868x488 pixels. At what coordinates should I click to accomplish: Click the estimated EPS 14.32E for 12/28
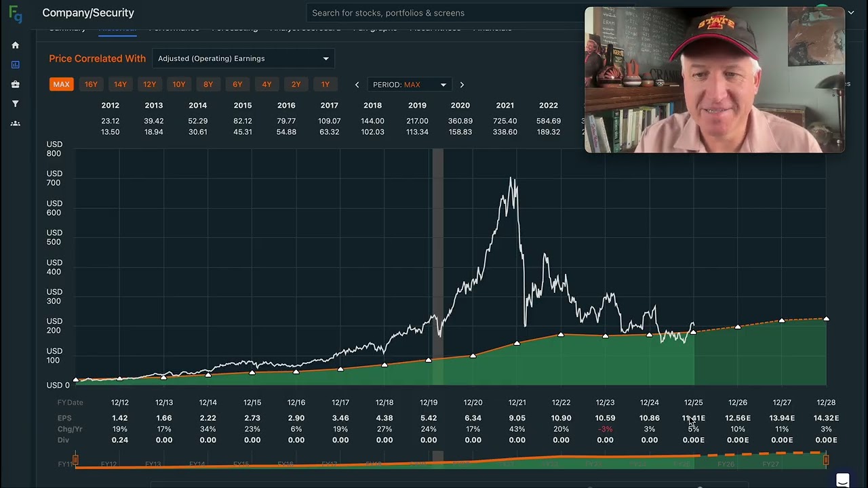tap(826, 418)
